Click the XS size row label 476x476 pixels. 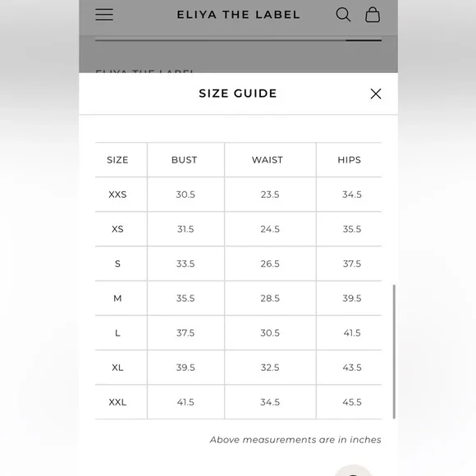(117, 229)
